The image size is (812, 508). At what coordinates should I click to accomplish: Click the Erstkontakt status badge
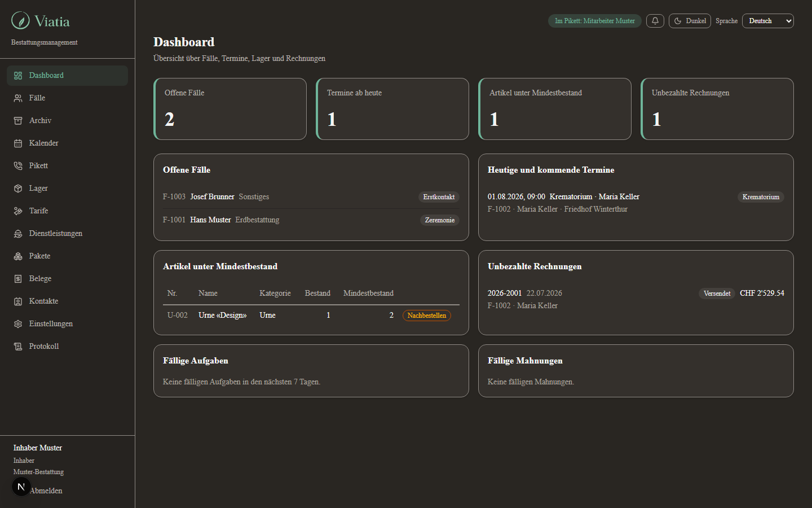tap(439, 197)
